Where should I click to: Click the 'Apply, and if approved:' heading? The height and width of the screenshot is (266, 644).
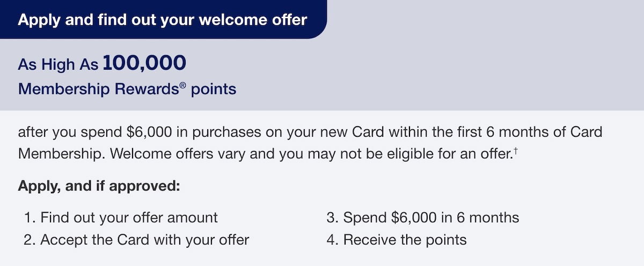(99, 187)
